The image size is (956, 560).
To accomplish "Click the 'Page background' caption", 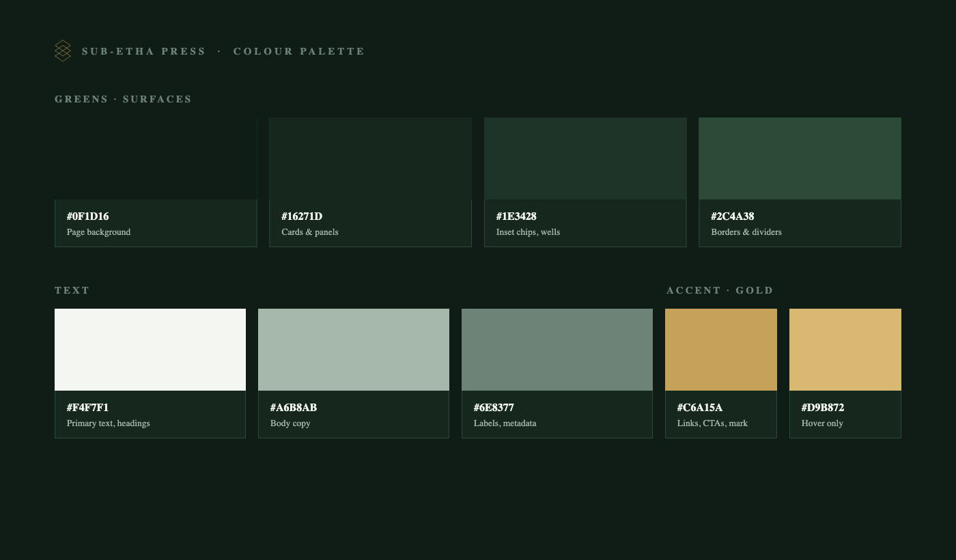I will (x=99, y=232).
